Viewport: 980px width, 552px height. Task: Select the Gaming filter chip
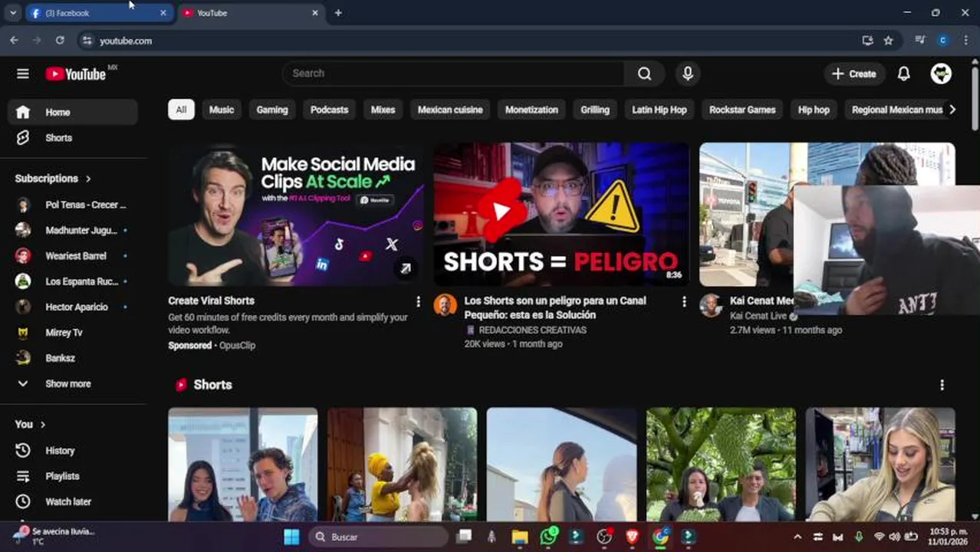click(272, 110)
